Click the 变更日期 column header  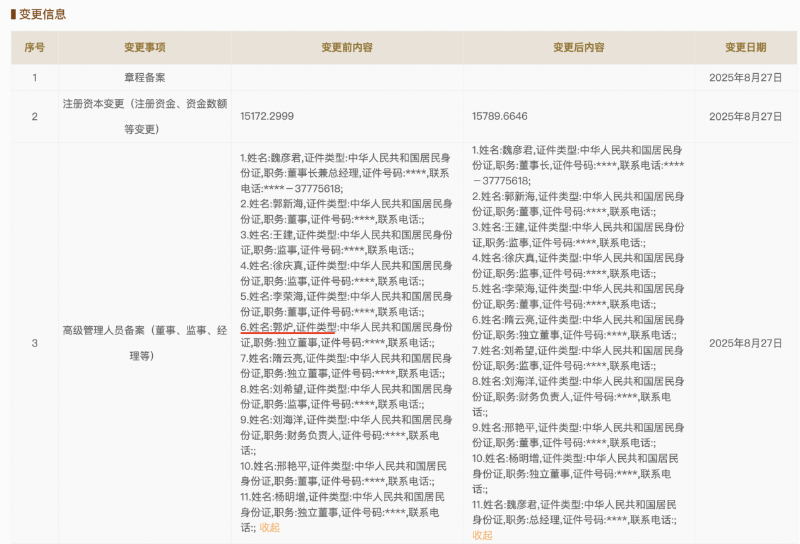(745, 47)
